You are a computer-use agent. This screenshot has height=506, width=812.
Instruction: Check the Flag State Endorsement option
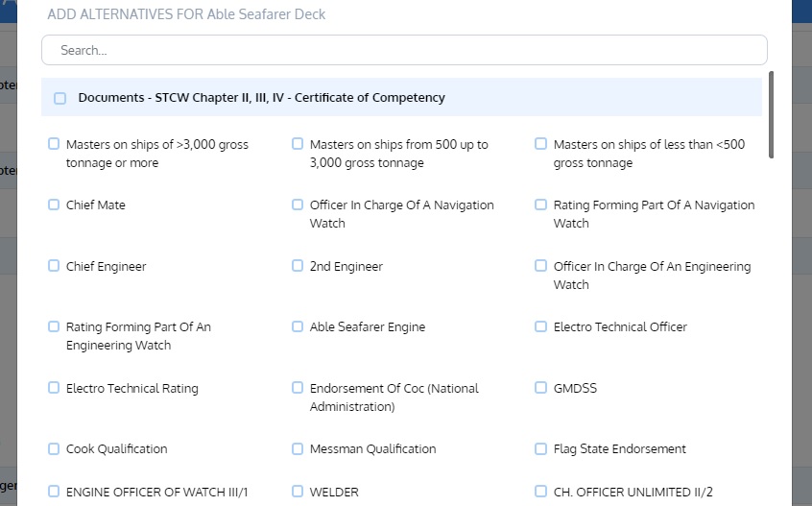pyautogui.click(x=541, y=448)
